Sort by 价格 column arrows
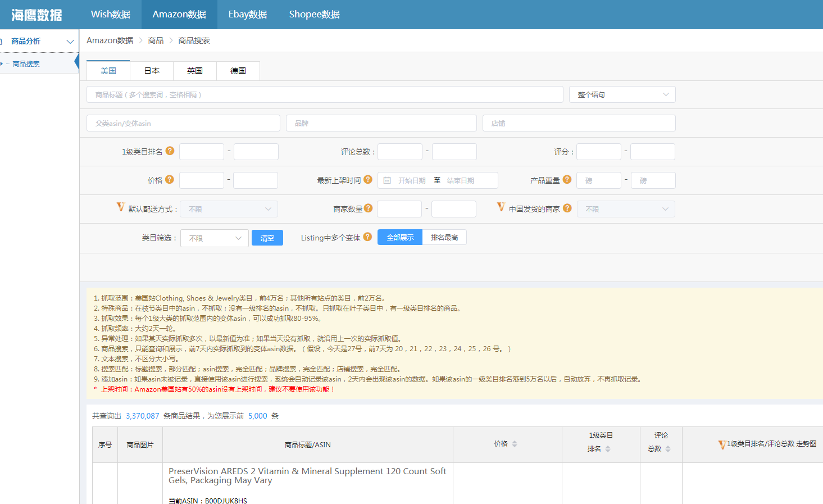This screenshot has height=504, width=823. click(514, 444)
